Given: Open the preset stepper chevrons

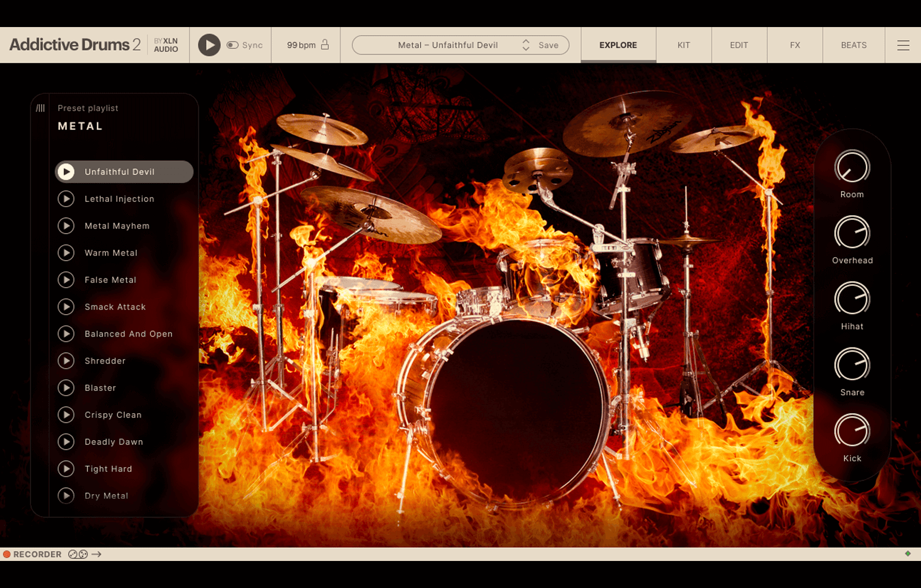Looking at the screenshot, I should (x=525, y=44).
